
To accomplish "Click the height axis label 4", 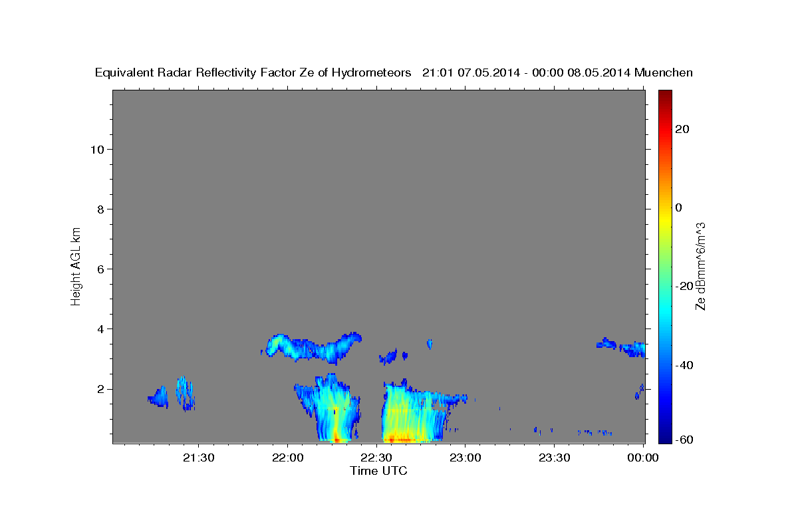I will coord(100,329).
